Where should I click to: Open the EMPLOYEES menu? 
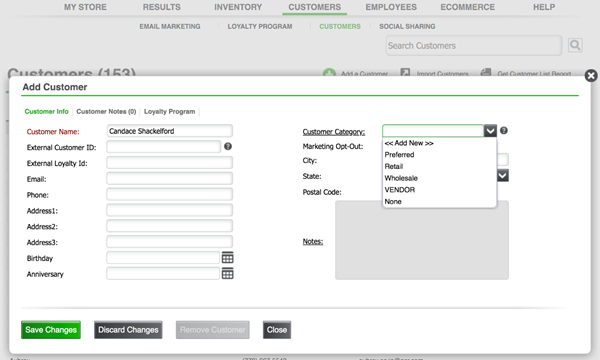click(391, 7)
